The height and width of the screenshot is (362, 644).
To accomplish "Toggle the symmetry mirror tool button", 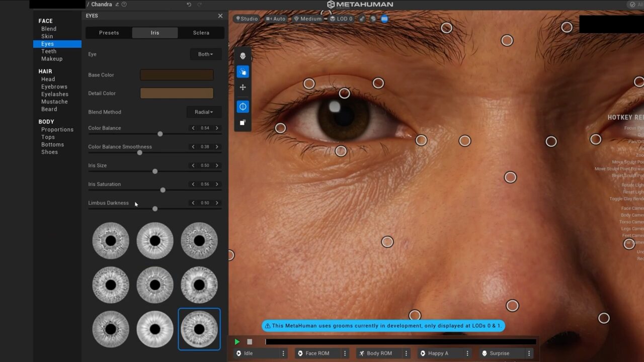I will (x=243, y=107).
